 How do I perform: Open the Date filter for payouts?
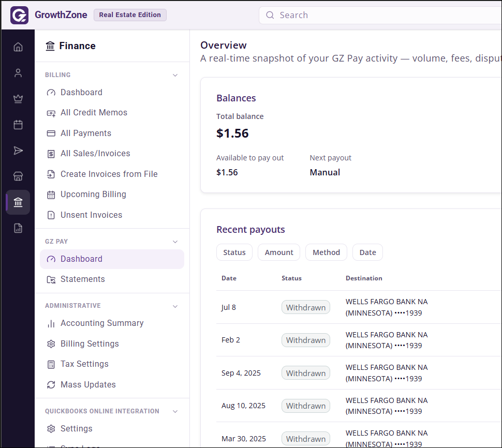[x=367, y=252]
